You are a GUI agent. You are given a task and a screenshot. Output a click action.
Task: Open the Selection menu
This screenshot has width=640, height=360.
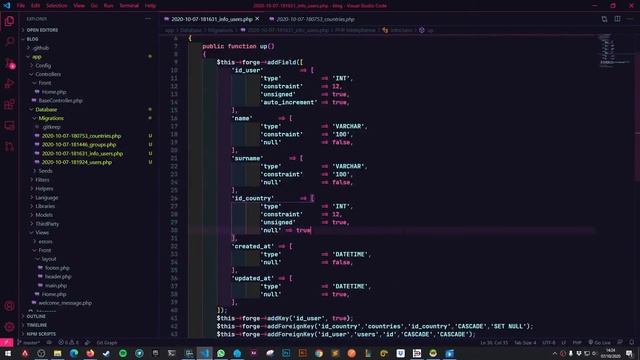[56, 6]
